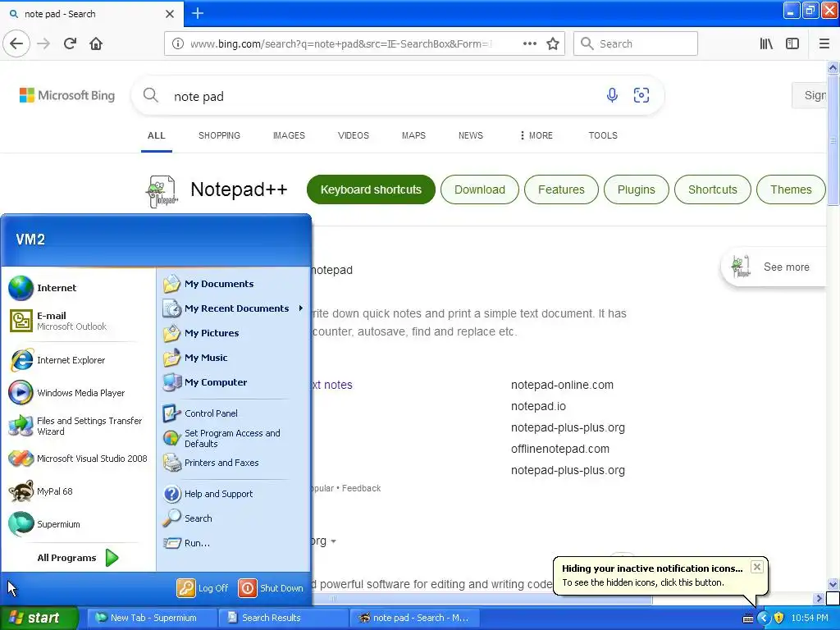Viewport: 840px width, 630px height.
Task: Open a new tab with plus icon
Action: pyautogui.click(x=198, y=13)
